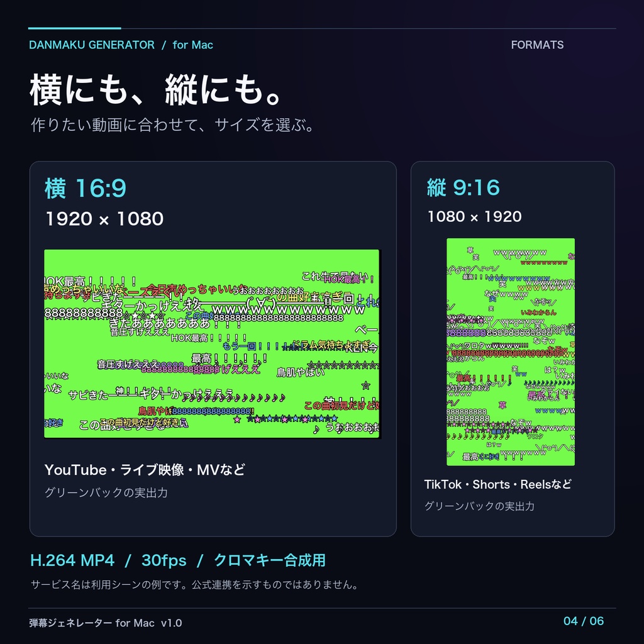644x644 pixels.
Task: Click the page indicator '04 / 06'
Action: [x=583, y=621]
